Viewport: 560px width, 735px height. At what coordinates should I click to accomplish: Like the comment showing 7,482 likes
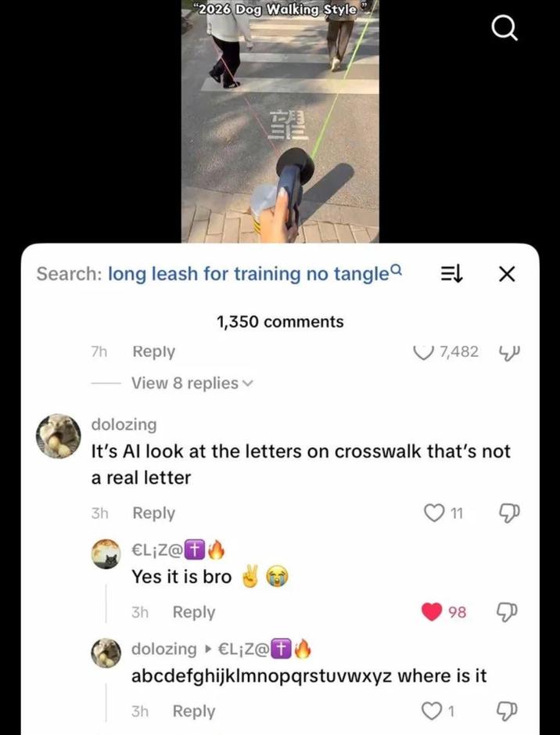[424, 351]
